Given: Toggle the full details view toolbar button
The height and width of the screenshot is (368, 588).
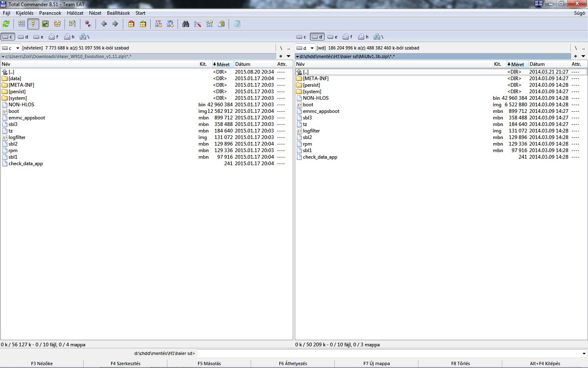Looking at the screenshot, I should click(33, 24).
